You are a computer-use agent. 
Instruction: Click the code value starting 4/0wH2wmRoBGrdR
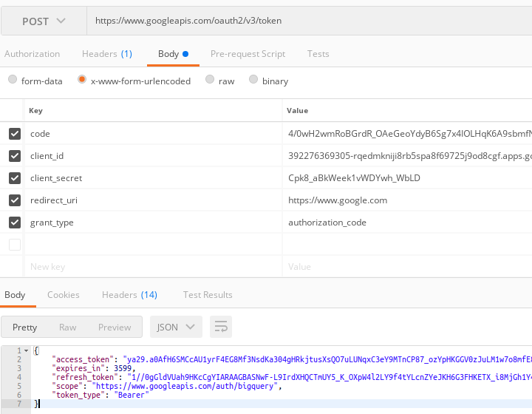tap(407, 134)
